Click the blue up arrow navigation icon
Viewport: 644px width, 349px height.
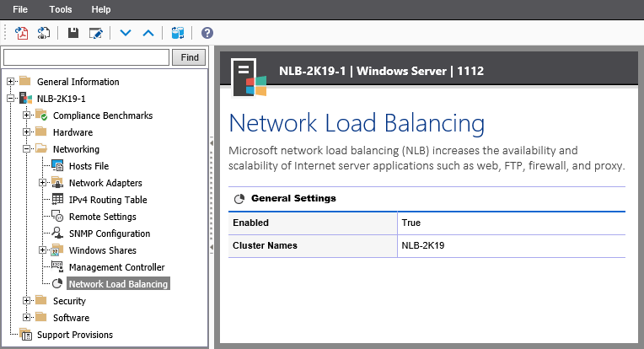coord(148,33)
